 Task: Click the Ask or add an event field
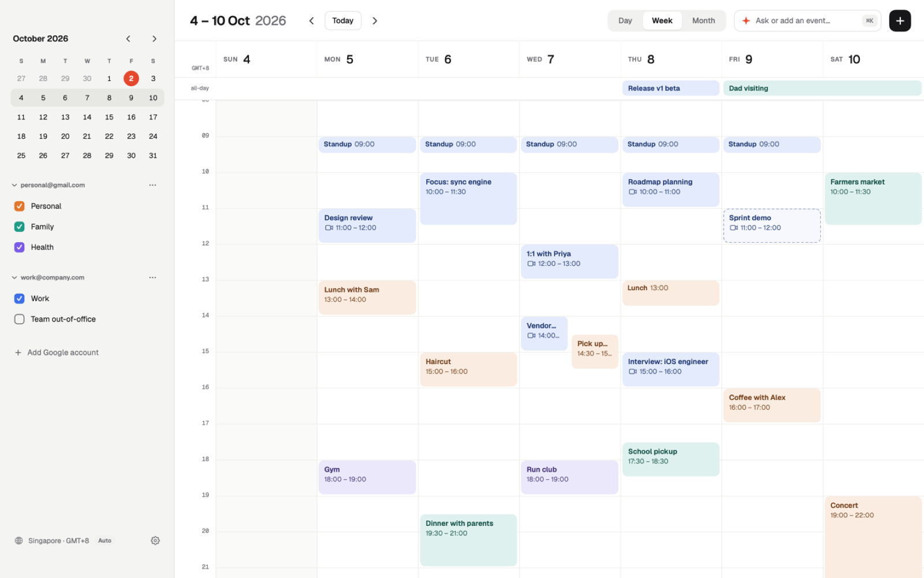coord(807,21)
